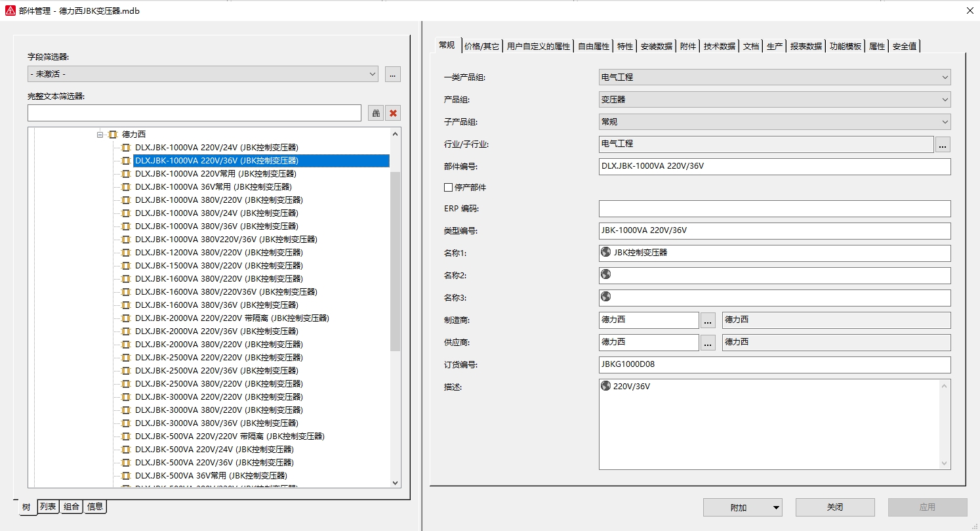Select DLX.JBK-500VA 220V/220V 带隔离 in tree

pos(230,436)
